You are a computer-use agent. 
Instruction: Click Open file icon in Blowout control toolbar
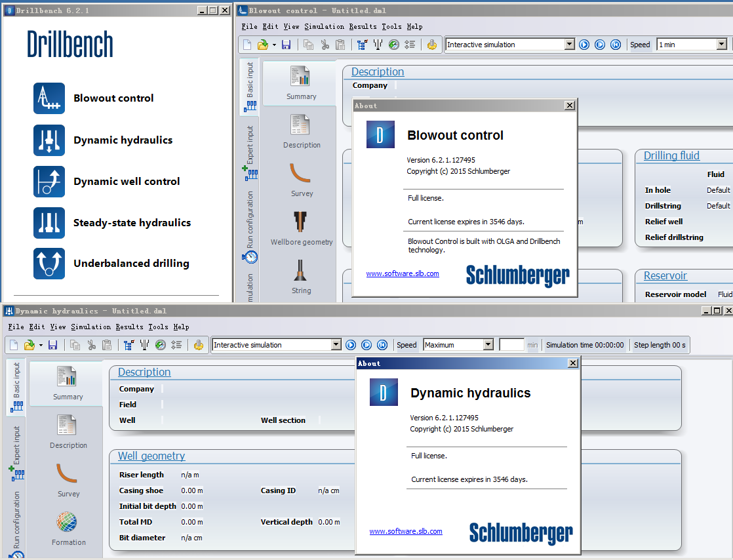pyautogui.click(x=263, y=45)
